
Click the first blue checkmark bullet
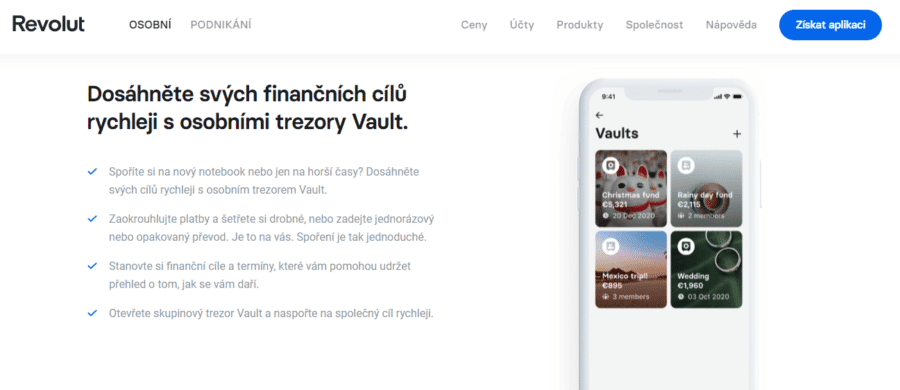click(x=92, y=172)
